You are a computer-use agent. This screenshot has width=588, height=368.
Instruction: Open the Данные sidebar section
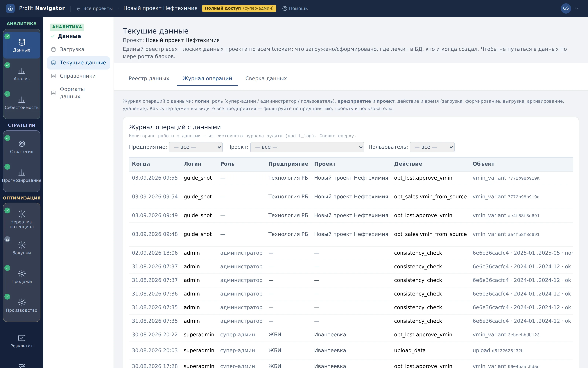pyautogui.click(x=22, y=45)
